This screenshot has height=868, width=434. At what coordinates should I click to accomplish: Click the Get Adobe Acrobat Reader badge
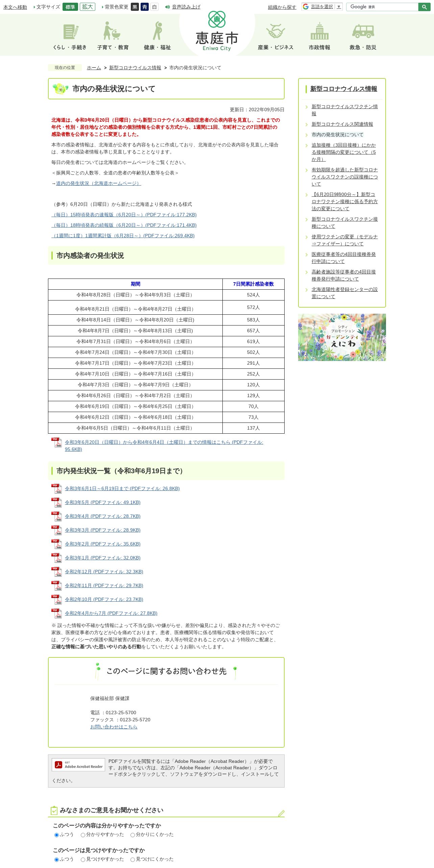point(78,765)
